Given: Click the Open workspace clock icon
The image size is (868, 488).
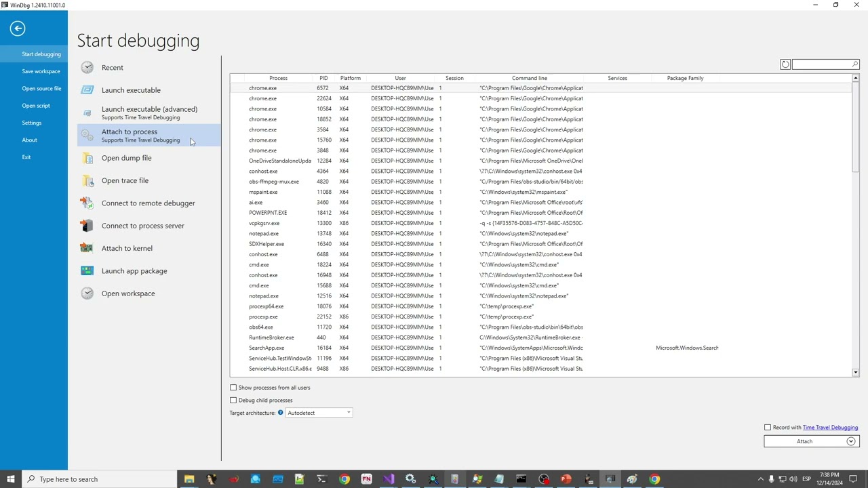Looking at the screenshot, I should (87, 293).
